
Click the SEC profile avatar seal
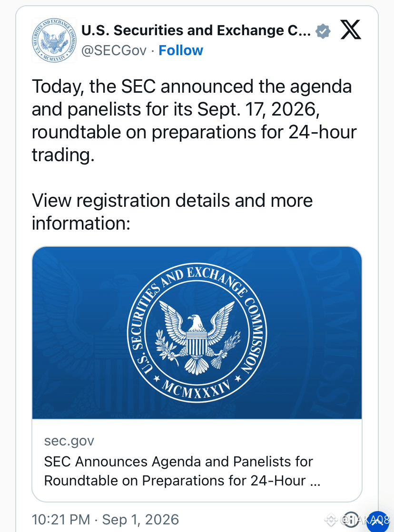coord(54,40)
